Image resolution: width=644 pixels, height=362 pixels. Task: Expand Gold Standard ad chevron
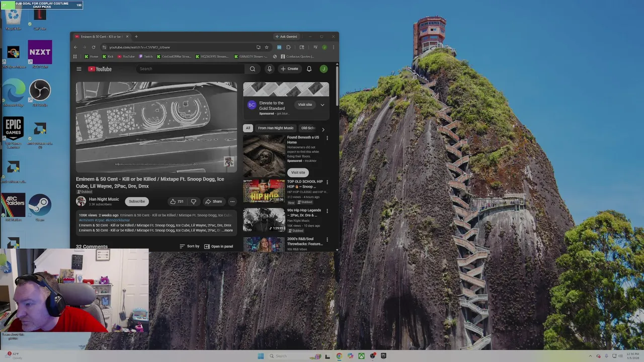(x=323, y=105)
